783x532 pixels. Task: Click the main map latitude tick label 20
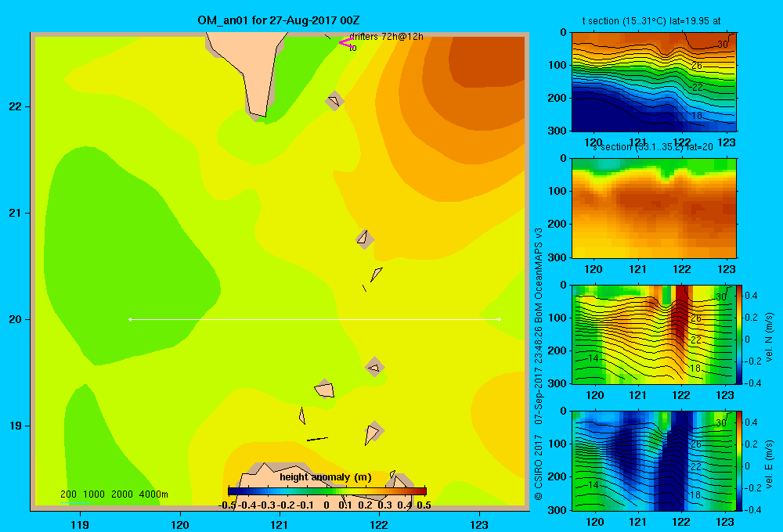tap(16, 319)
